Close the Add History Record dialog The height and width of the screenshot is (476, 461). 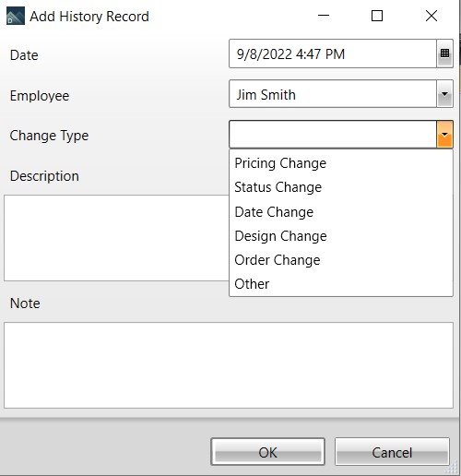click(431, 16)
